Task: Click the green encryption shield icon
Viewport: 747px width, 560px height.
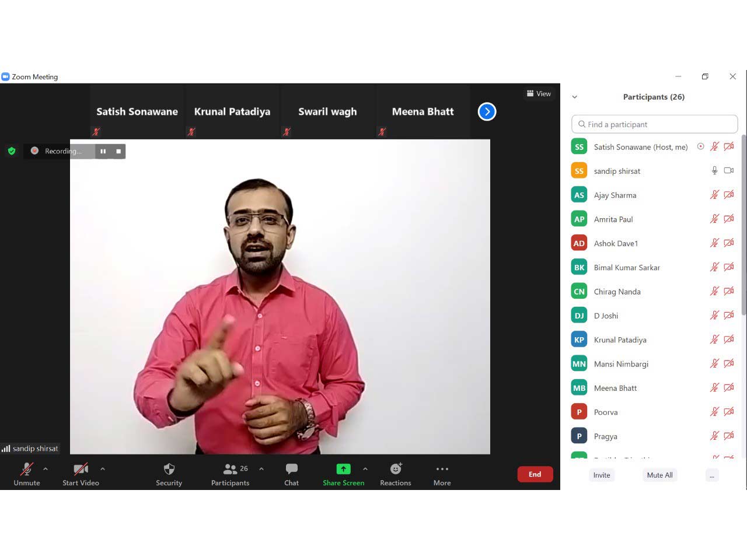Action: pos(12,151)
